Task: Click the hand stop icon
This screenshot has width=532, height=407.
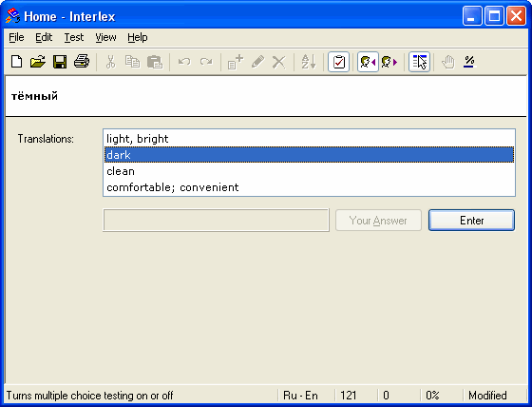Action: pyautogui.click(x=448, y=62)
